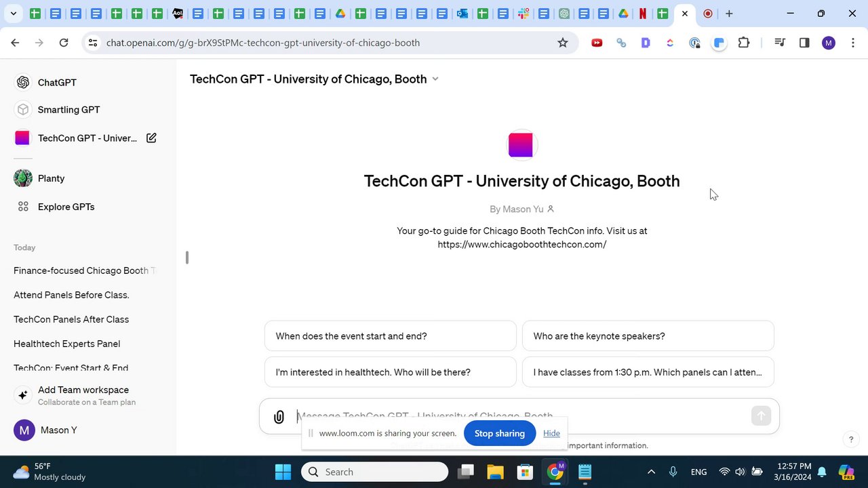The width and height of the screenshot is (868, 488).
Task: Open the Chrome profile avatar M
Action: click(x=829, y=43)
